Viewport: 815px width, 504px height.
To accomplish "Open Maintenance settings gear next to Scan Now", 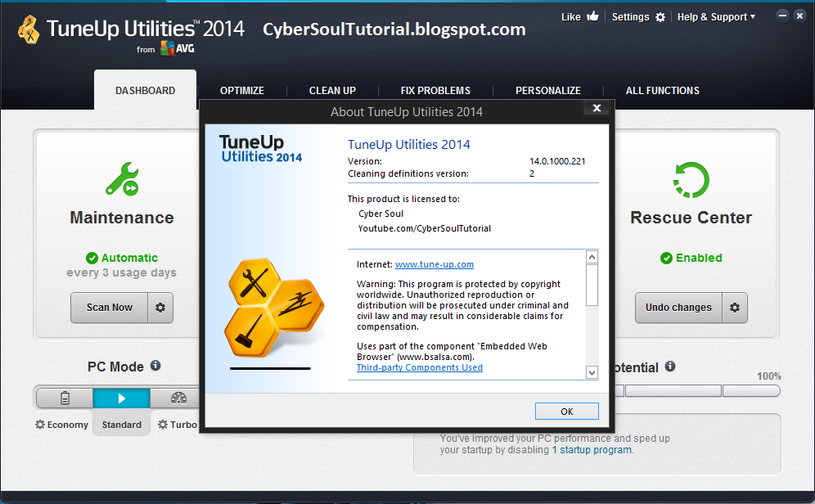I will click(x=160, y=308).
